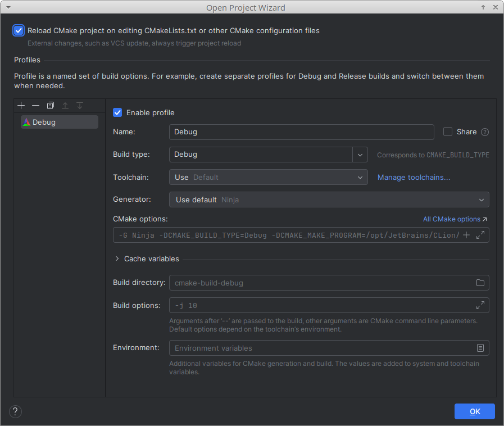Browse for Build directory folder
Viewport: 504px width, 426px height.
tap(480, 283)
